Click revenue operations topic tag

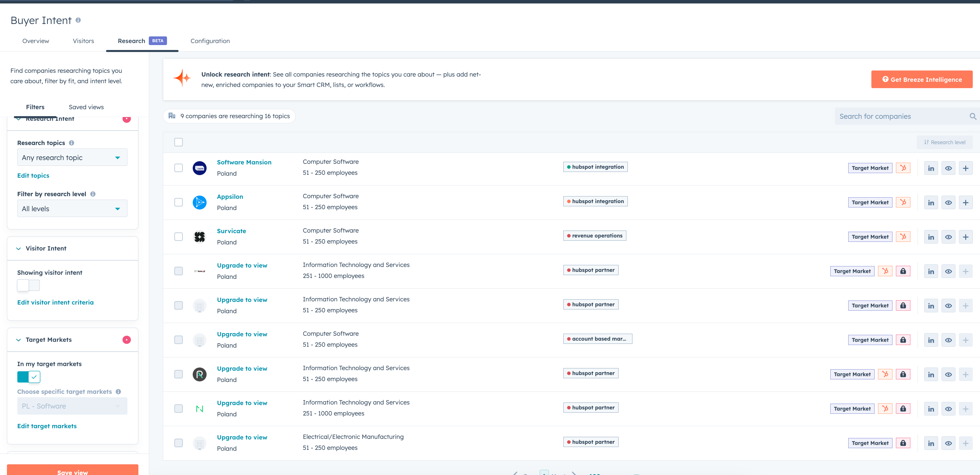595,236
